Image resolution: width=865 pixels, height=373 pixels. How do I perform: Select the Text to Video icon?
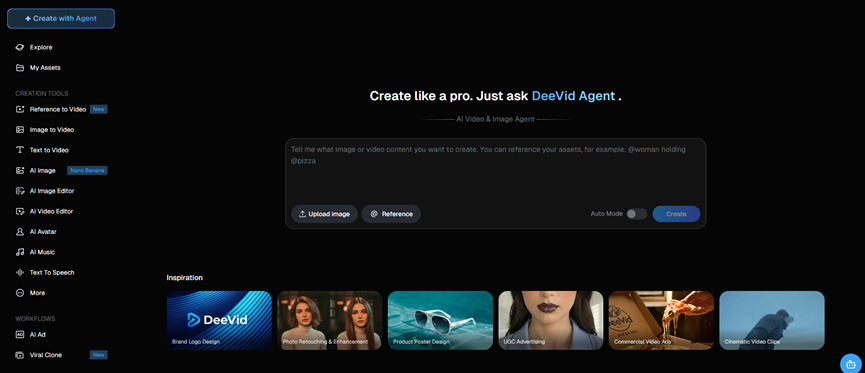pos(20,150)
